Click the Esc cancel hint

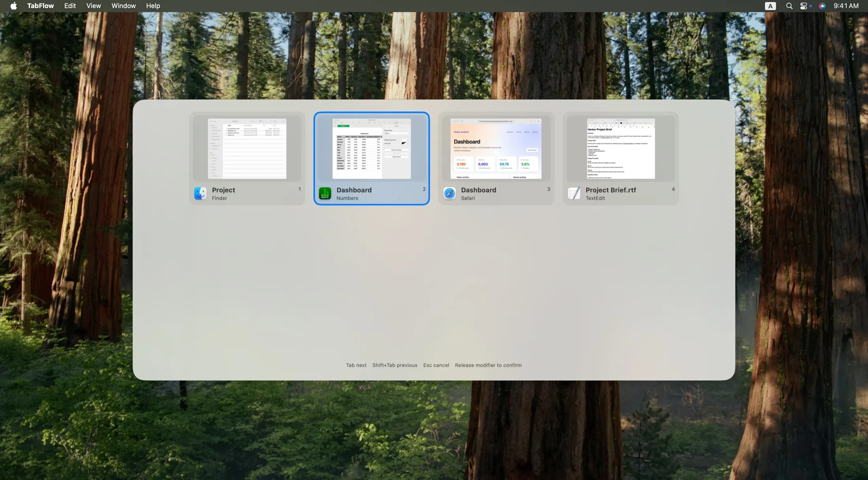436,365
